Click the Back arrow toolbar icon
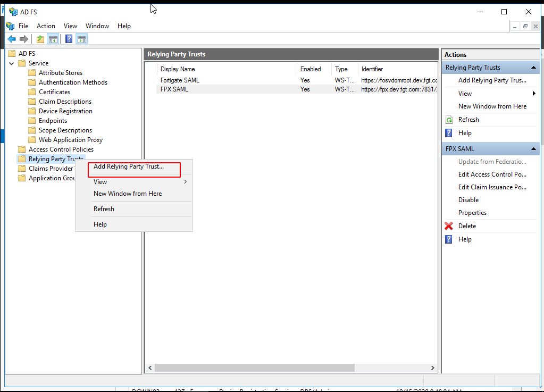This screenshot has width=544, height=392. [12, 39]
